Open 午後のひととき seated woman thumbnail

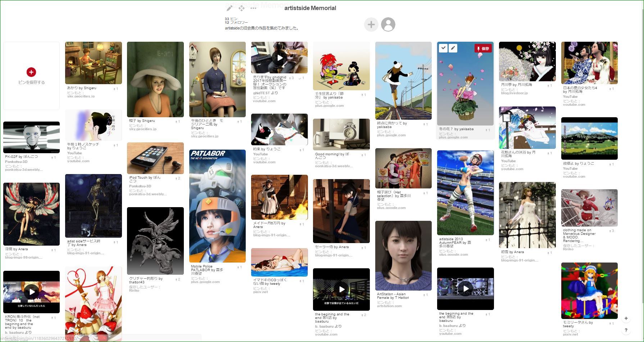(x=217, y=79)
